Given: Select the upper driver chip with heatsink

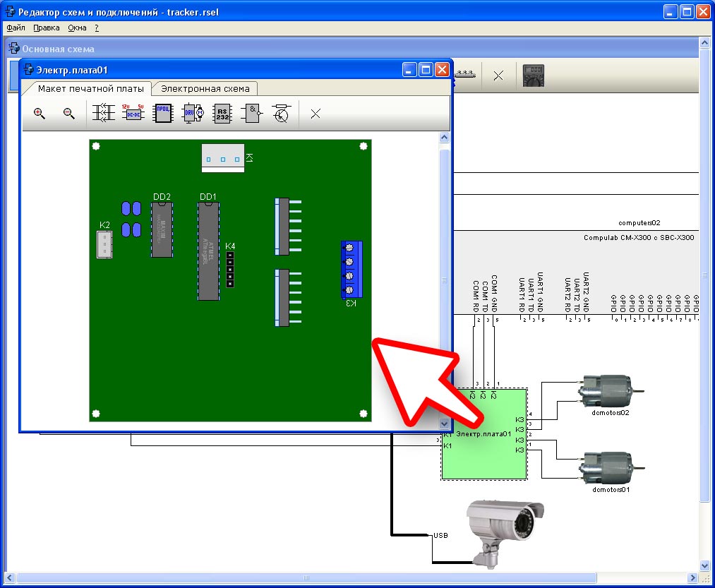Looking at the screenshot, I should [288, 227].
